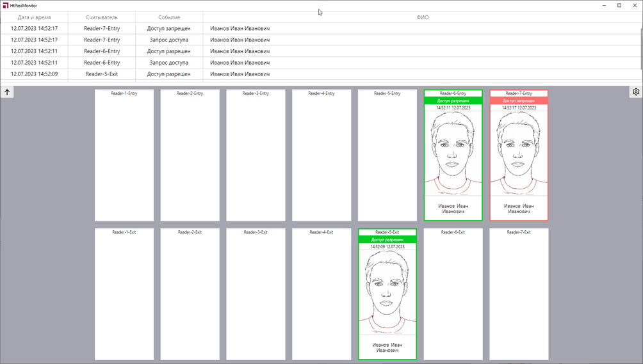Click the 'ФИО' column header
Image resolution: width=643 pixels, height=364 pixels.
[x=422, y=17]
